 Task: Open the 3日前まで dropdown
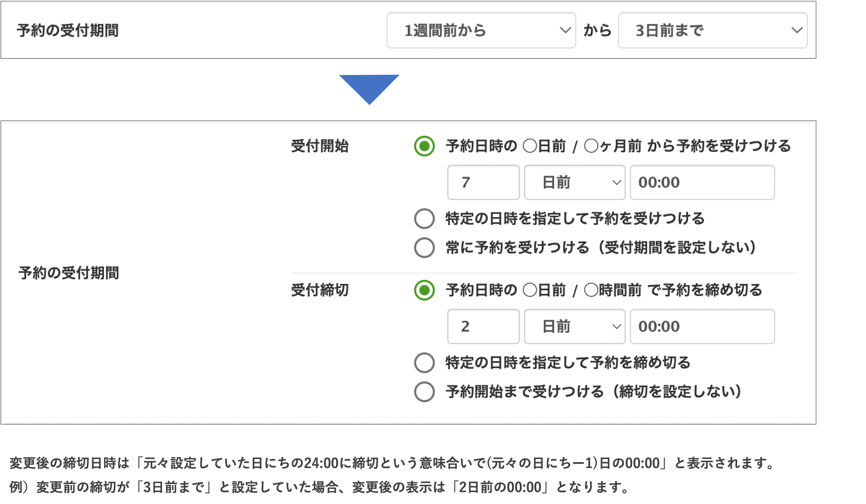point(713,30)
